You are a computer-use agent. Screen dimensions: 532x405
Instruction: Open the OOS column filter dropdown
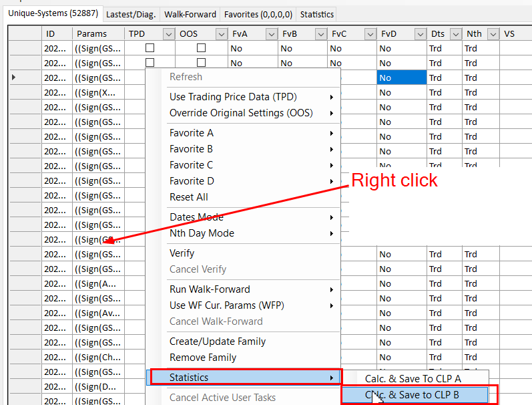pos(221,34)
